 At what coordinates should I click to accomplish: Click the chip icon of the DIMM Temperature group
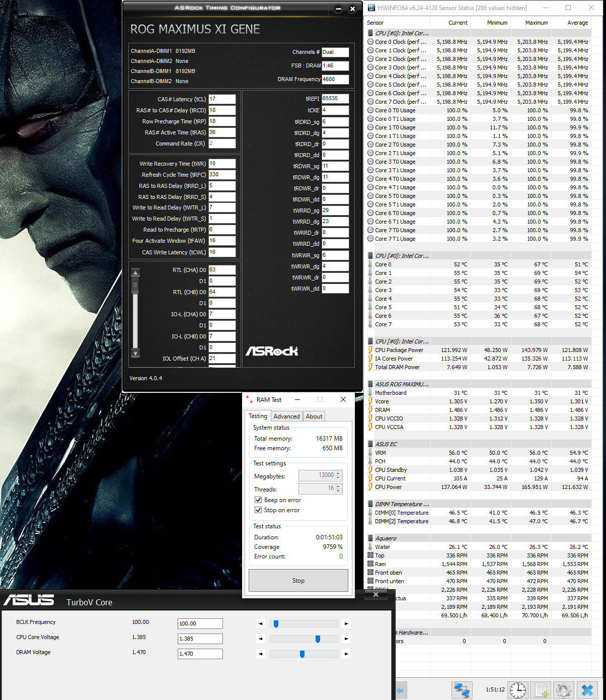(370, 504)
